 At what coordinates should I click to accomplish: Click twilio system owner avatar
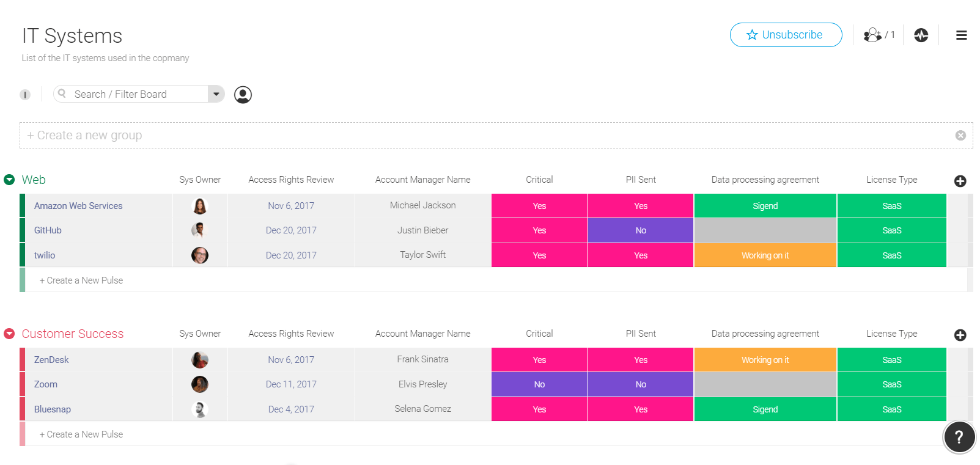click(x=200, y=255)
